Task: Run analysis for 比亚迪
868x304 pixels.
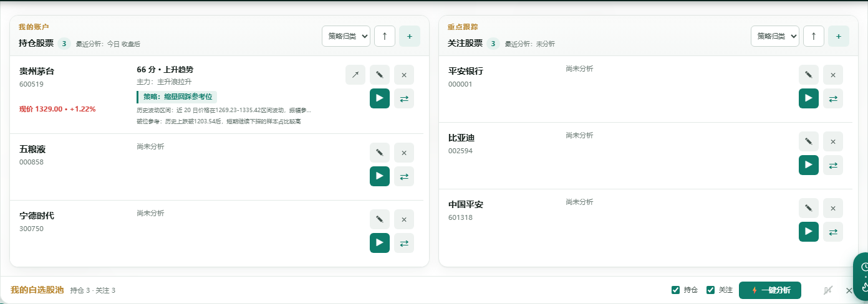Action: pyautogui.click(x=809, y=165)
